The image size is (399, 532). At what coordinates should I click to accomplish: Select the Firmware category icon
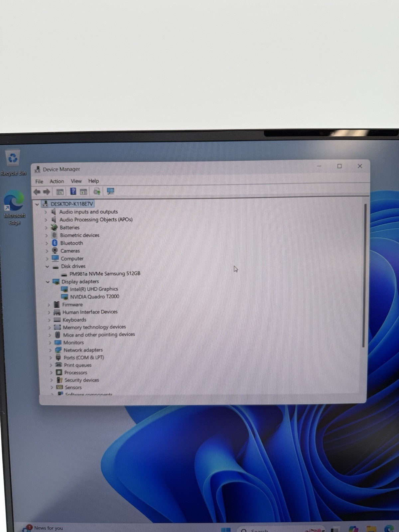tap(57, 304)
